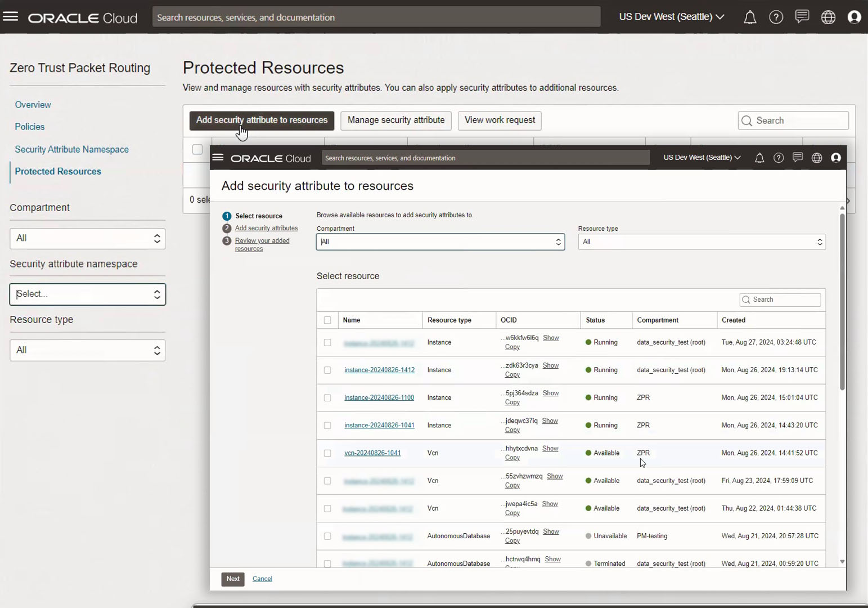The height and width of the screenshot is (608, 868).
Task: Click the US Dev West region selector
Action: point(672,17)
